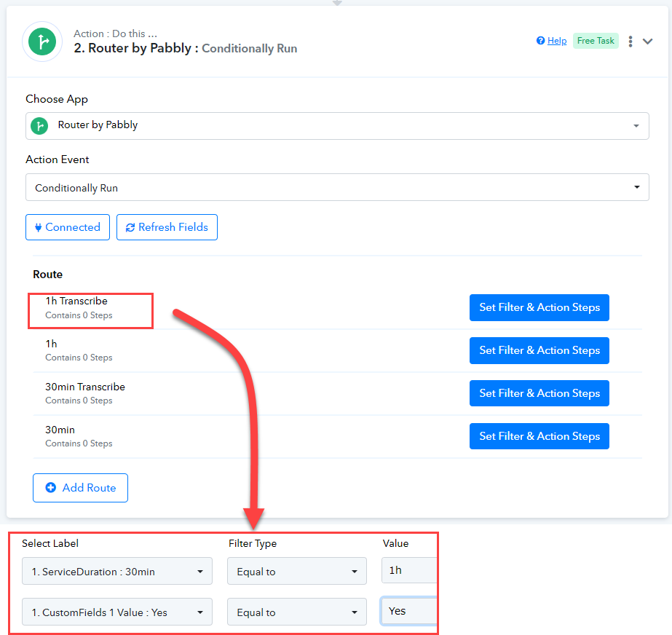The image size is (672, 635).
Task: Open the Action Event Conditionally Run dropdown
Action: pyautogui.click(x=337, y=187)
